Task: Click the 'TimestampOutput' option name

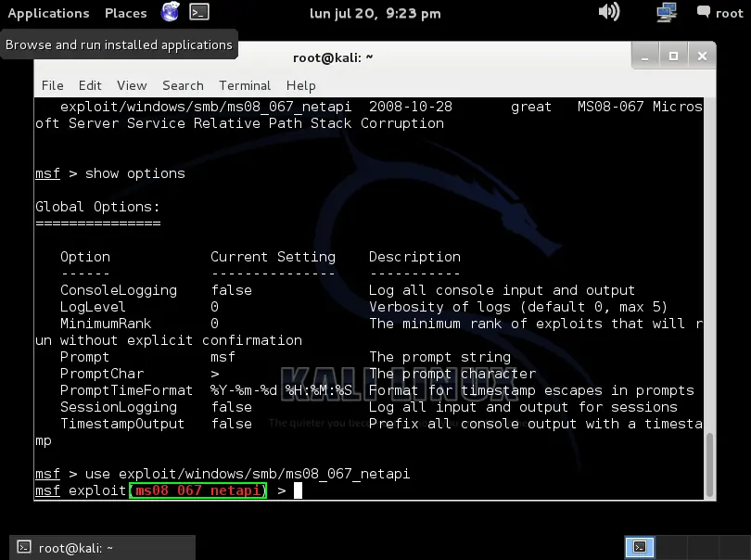Action: coord(122,424)
